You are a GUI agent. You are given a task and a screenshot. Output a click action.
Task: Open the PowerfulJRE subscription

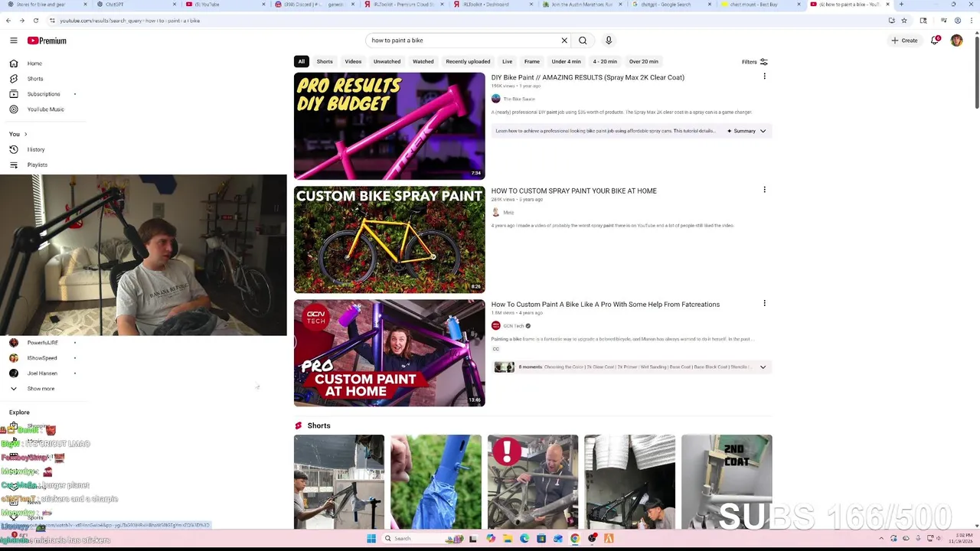pyautogui.click(x=42, y=343)
